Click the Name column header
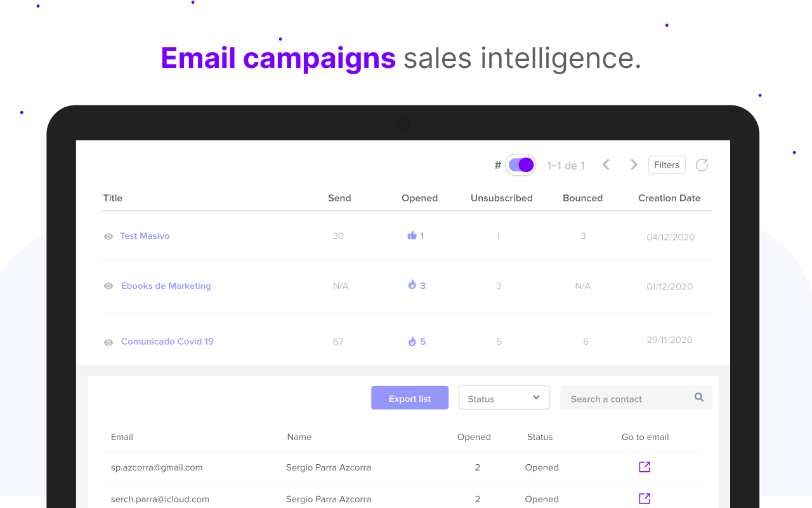Viewport: 812px width, 508px height. point(299,437)
